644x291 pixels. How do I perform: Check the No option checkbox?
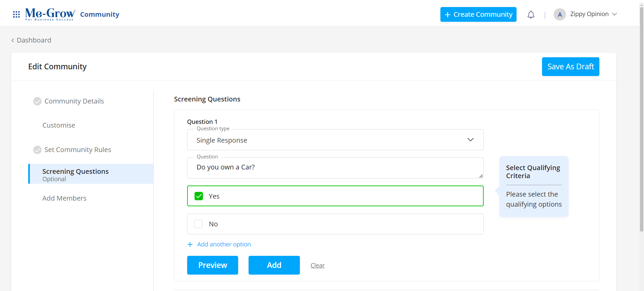click(199, 224)
